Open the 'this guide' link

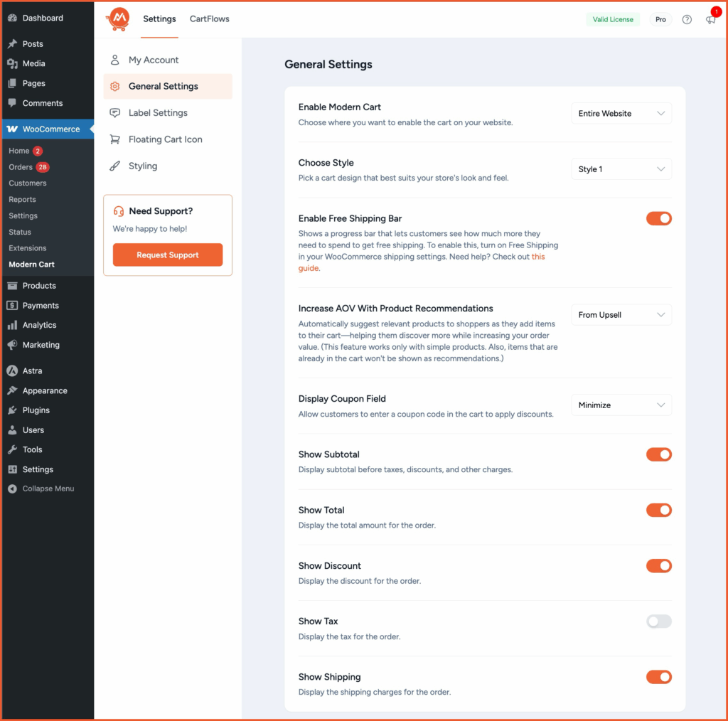tap(538, 257)
